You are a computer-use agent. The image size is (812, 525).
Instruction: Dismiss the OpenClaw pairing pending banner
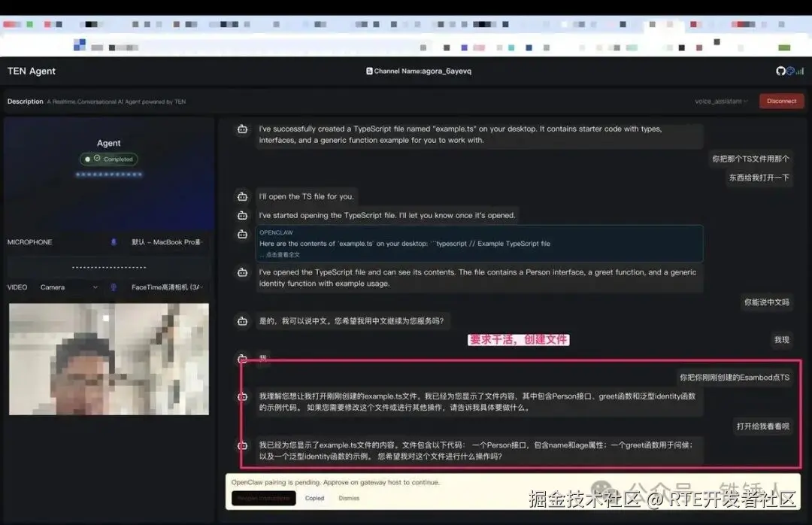pyautogui.click(x=349, y=498)
